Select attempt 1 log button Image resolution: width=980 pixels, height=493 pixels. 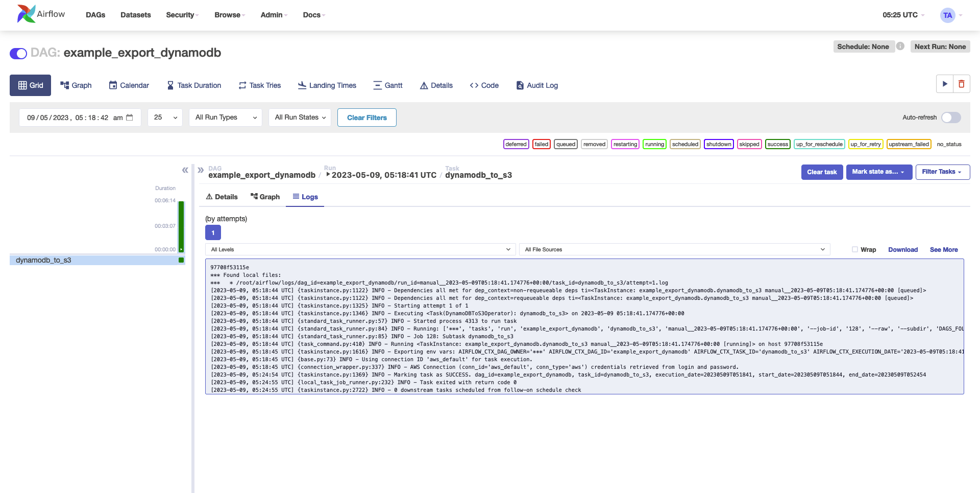pos(213,232)
